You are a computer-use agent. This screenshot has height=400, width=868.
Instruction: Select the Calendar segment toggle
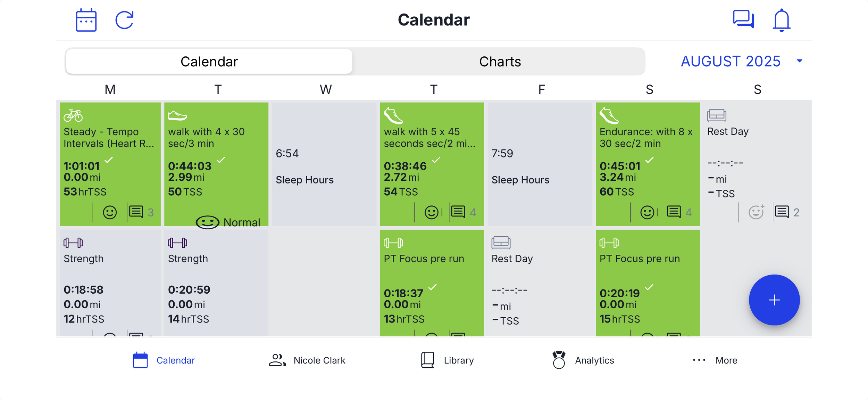tap(209, 62)
